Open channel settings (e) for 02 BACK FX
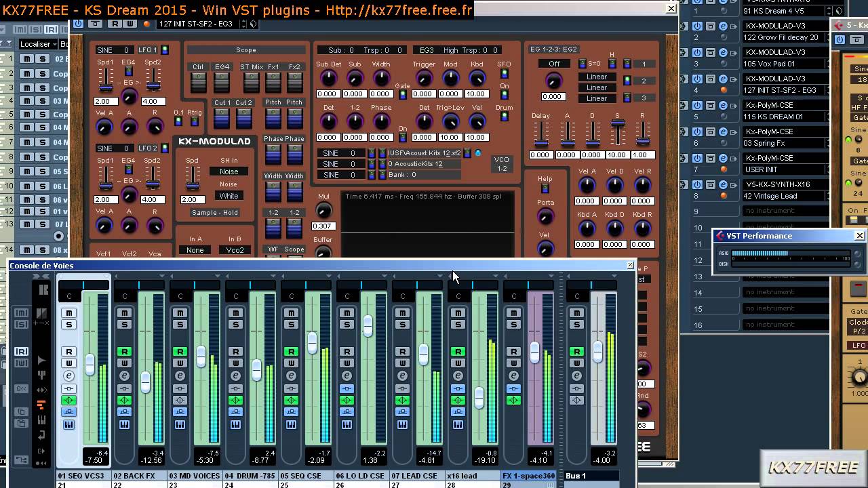Image resolution: width=868 pixels, height=488 pixels. (x=124, y=376)
